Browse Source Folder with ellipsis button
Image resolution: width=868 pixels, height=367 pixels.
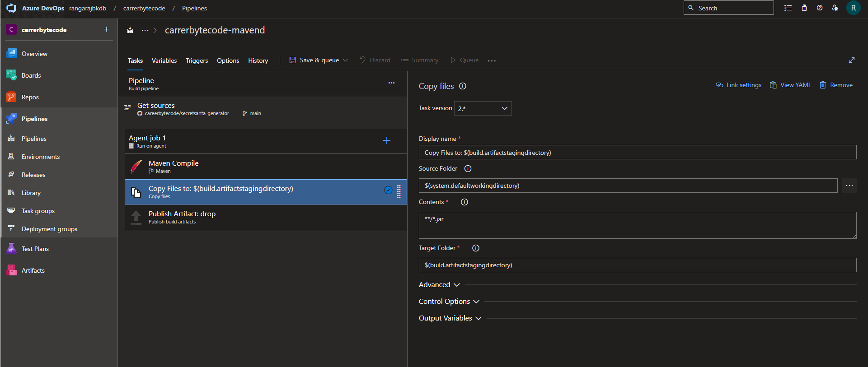click(849, 186)
